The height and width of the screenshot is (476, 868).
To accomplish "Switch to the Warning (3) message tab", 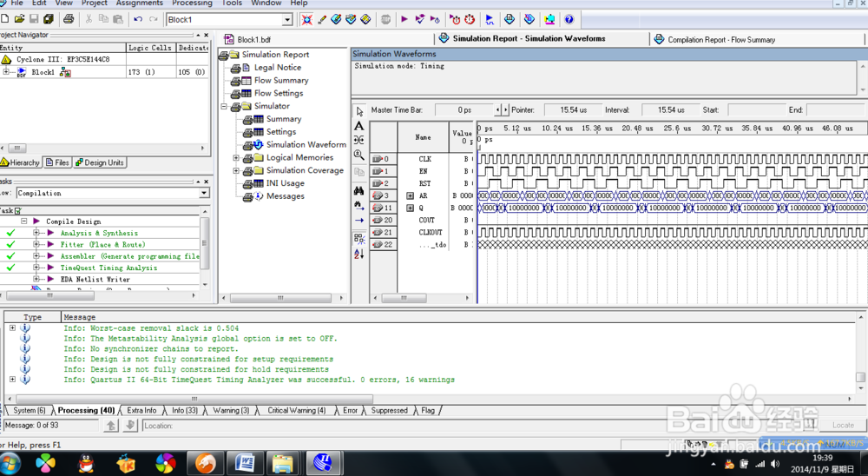I will [231, 411].
